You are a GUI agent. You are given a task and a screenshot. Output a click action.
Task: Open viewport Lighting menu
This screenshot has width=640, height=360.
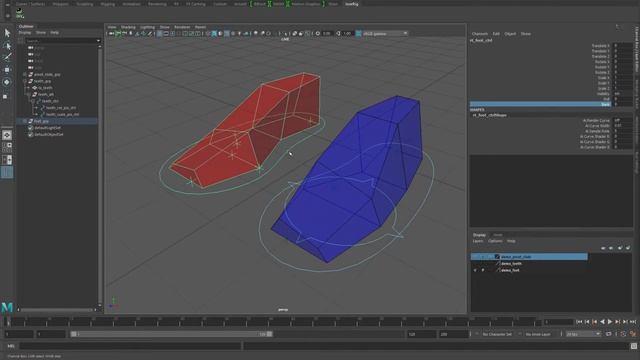point(147,27)
